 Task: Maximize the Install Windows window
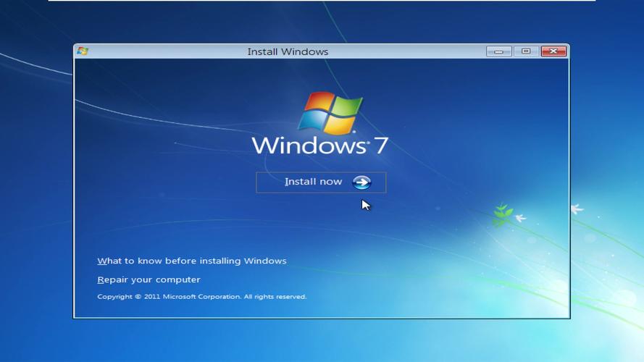(x=526, y=51)
